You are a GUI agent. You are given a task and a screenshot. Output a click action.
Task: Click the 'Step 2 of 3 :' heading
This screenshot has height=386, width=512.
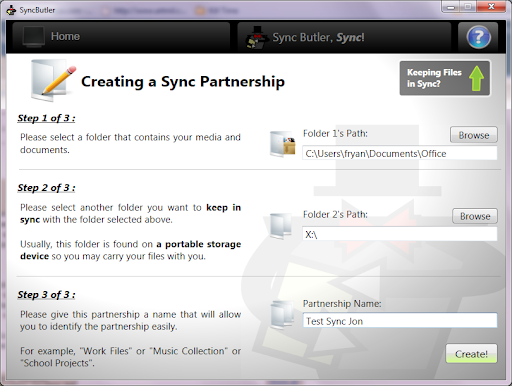46,188
